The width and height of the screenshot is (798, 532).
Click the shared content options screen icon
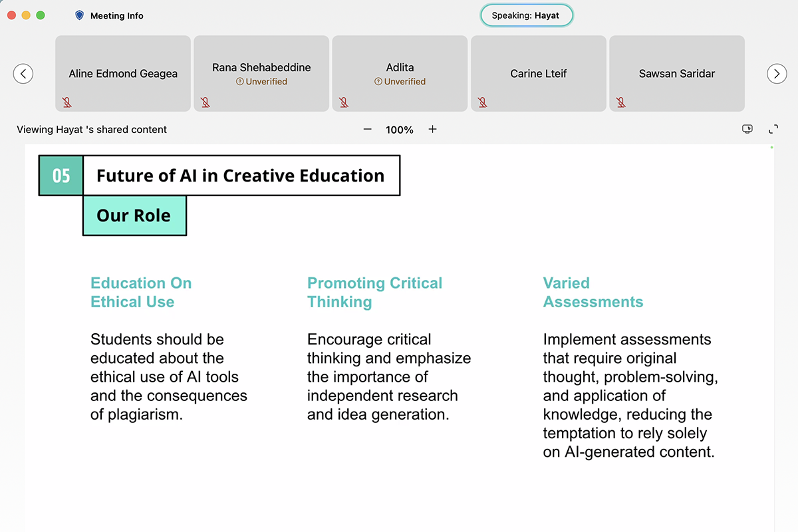747,129
